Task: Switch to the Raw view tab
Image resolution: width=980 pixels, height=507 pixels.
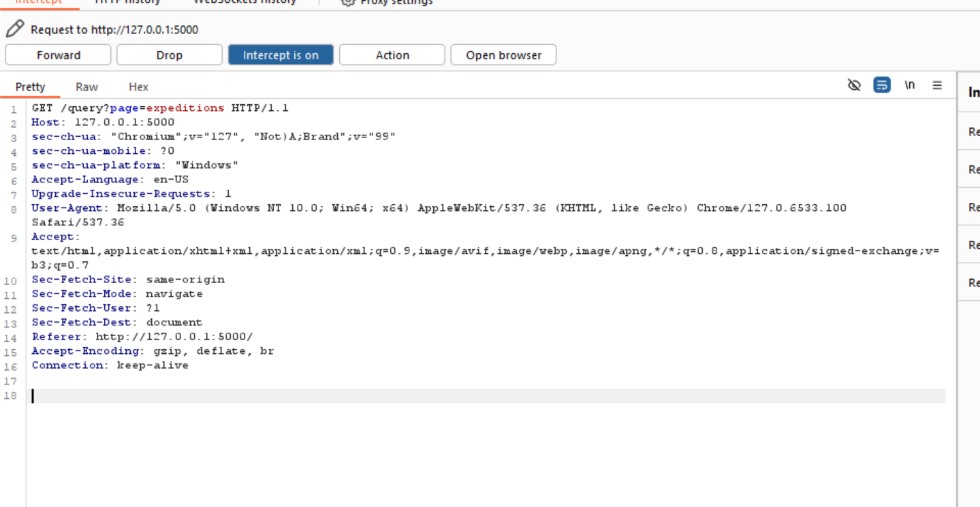Action: (86, 86)
